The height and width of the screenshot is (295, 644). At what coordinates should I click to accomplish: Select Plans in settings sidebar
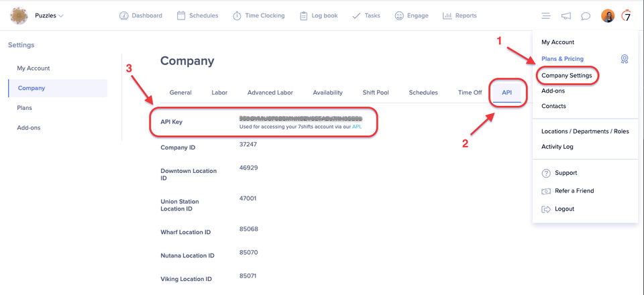pos(24,108)
